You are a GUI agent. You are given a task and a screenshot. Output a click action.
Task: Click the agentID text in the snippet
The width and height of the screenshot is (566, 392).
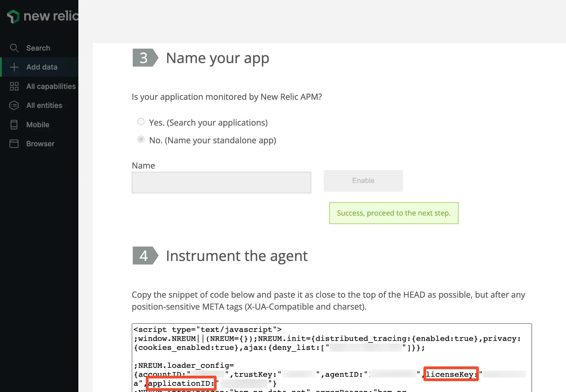click(x=344, y=375)
